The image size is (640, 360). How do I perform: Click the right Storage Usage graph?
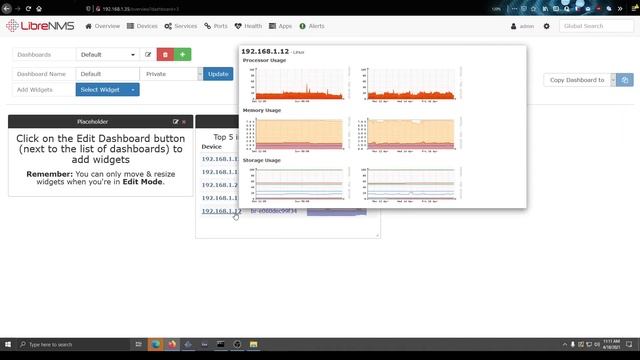pyautogui.click(x=411, y=184)
